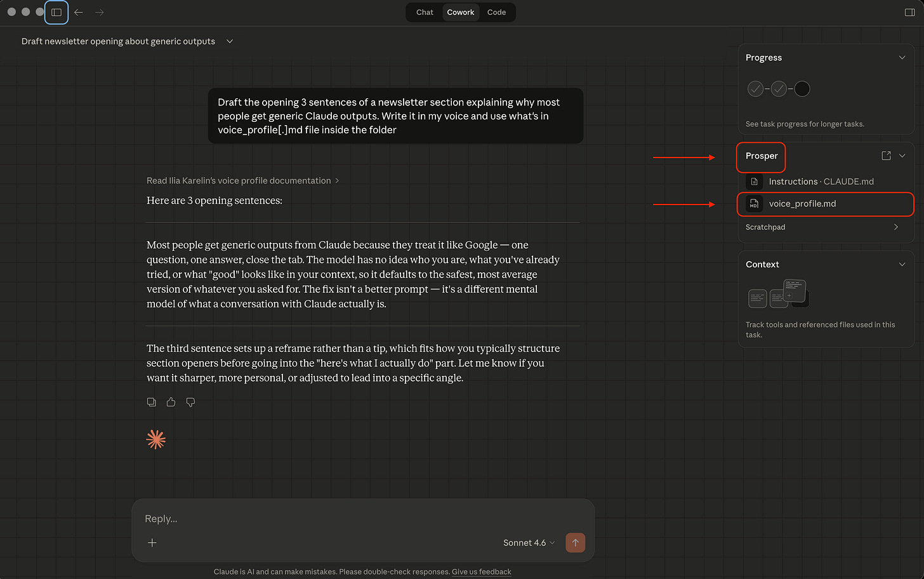Click the third dark progress step circle

pyautogui.click(x=802, y=89)
